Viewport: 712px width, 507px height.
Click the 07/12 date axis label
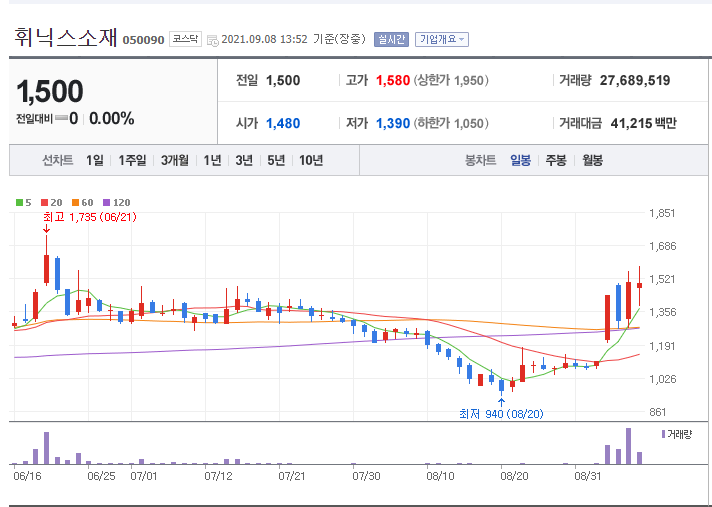218,476
